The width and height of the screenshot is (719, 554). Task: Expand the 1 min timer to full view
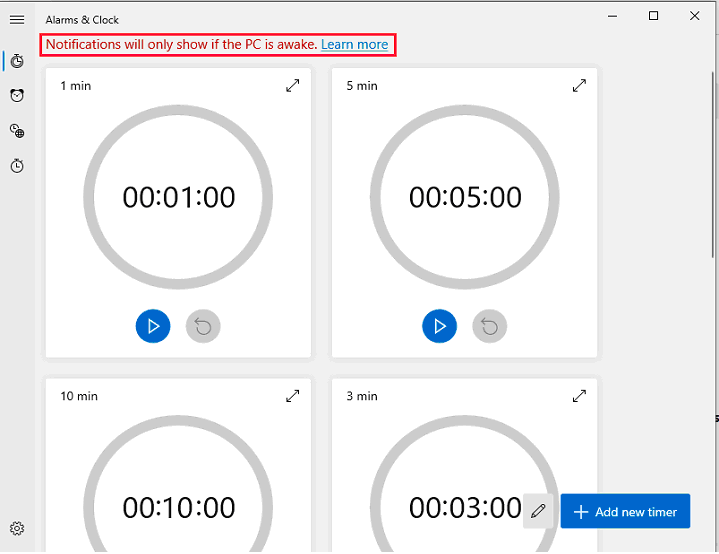tap(293, 86)
